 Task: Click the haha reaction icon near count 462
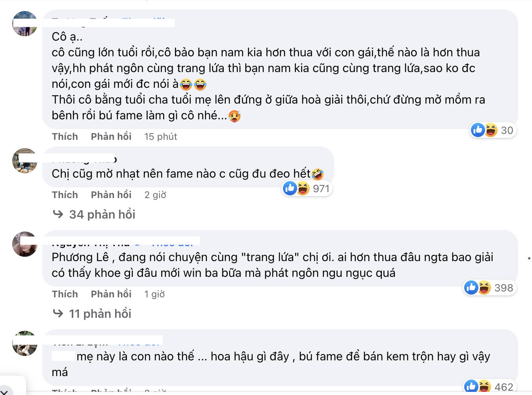[484, 386]
